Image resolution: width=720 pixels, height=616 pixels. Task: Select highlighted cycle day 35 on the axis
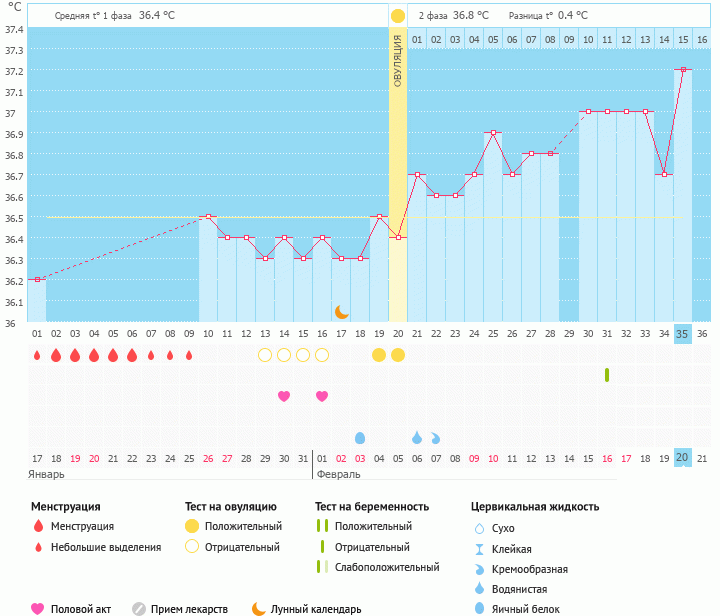[682, 333]
